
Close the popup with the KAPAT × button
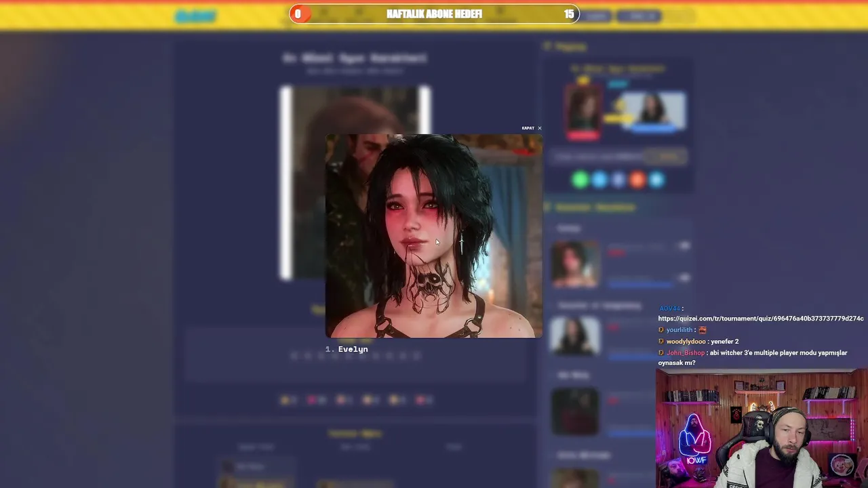(532, 128)
